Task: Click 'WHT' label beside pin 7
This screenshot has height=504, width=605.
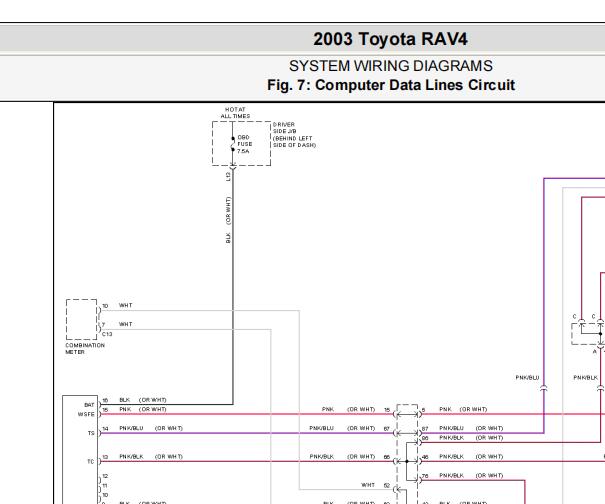Action: tap(126, 324)
